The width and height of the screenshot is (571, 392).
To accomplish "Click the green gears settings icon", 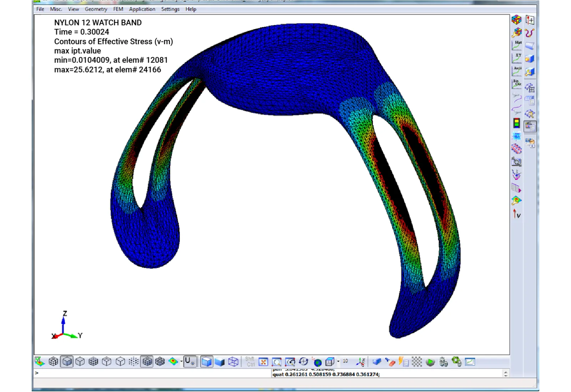I will point(457,362).
